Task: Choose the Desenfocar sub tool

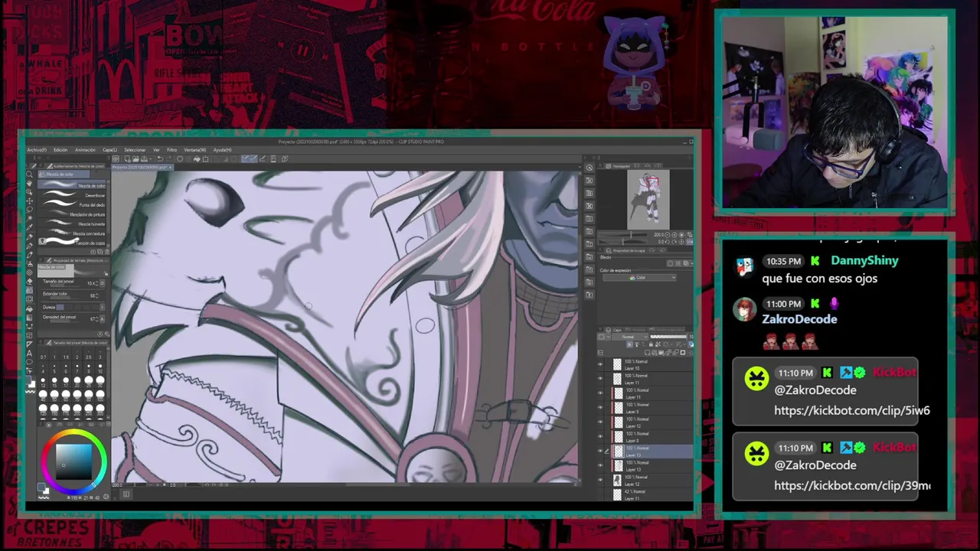Action: pos(71,196)
